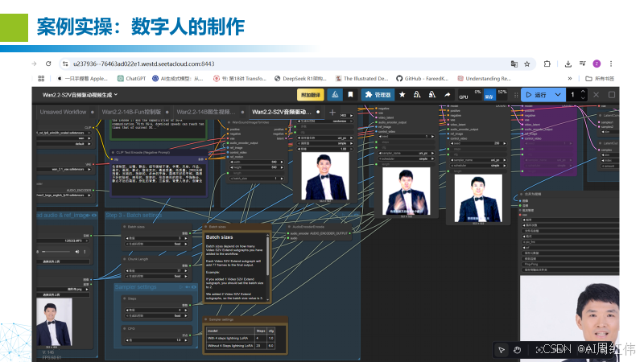Viewport: 644px width, 362px height.
Task: Open the media controls icon
Action: tap(582, 64)
